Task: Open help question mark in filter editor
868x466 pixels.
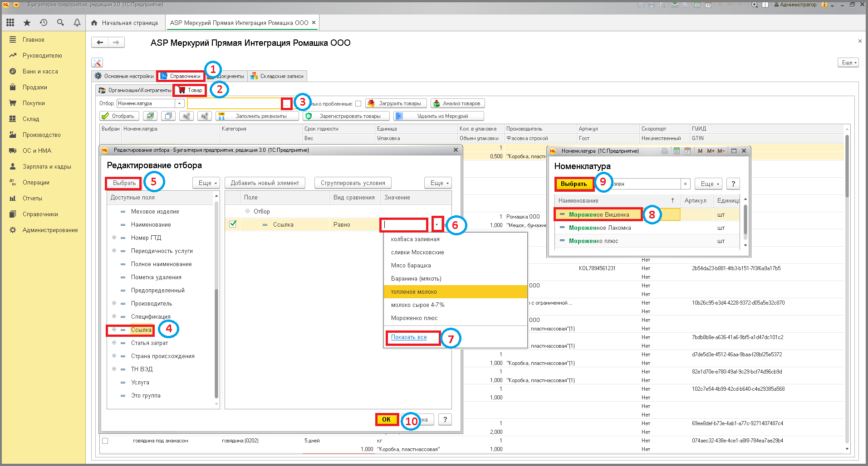Action: tap(445, 419)
